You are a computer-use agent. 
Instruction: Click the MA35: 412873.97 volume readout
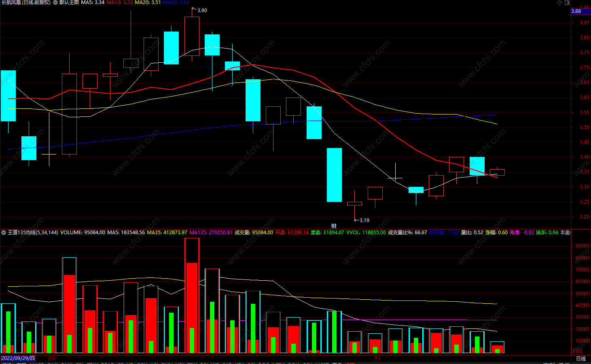click(167, 233)
